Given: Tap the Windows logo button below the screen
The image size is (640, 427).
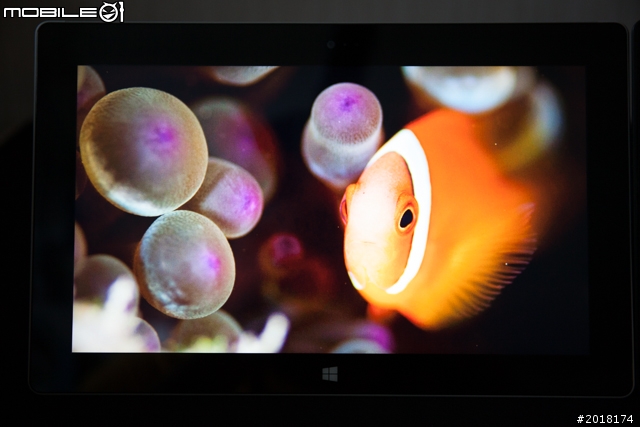Looking at the screenshot, I should [x=330, y=374].
